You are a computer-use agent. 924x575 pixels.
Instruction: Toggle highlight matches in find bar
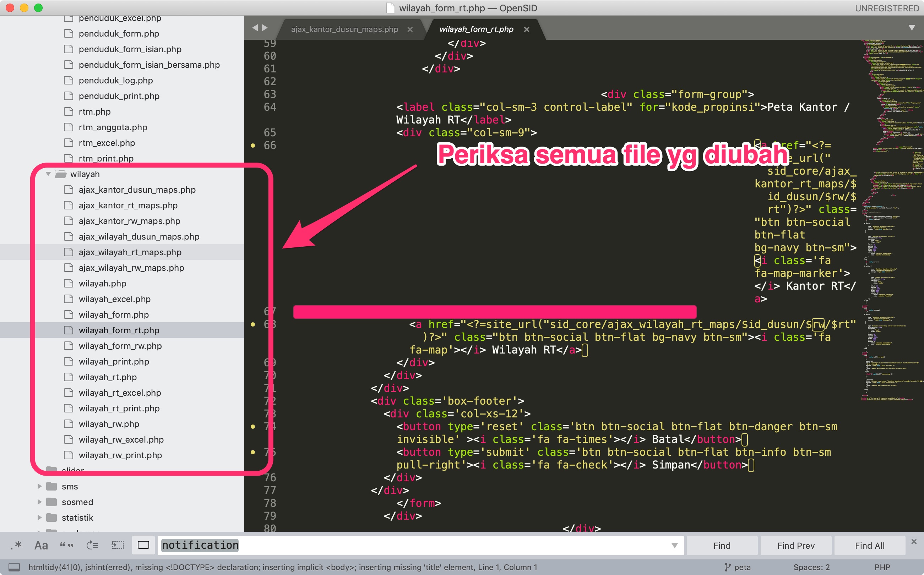coord(143,545)
